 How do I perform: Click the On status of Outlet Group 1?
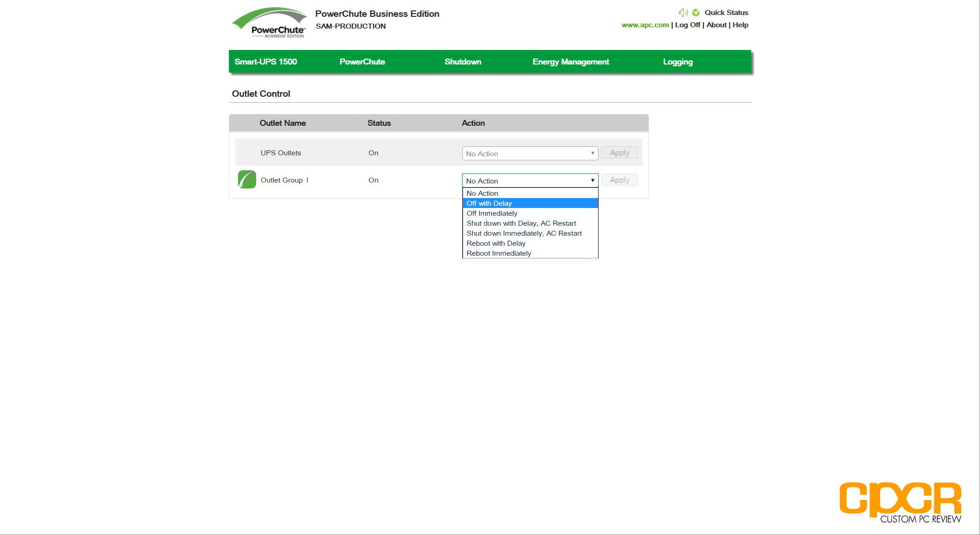click(x=373, y=180)
